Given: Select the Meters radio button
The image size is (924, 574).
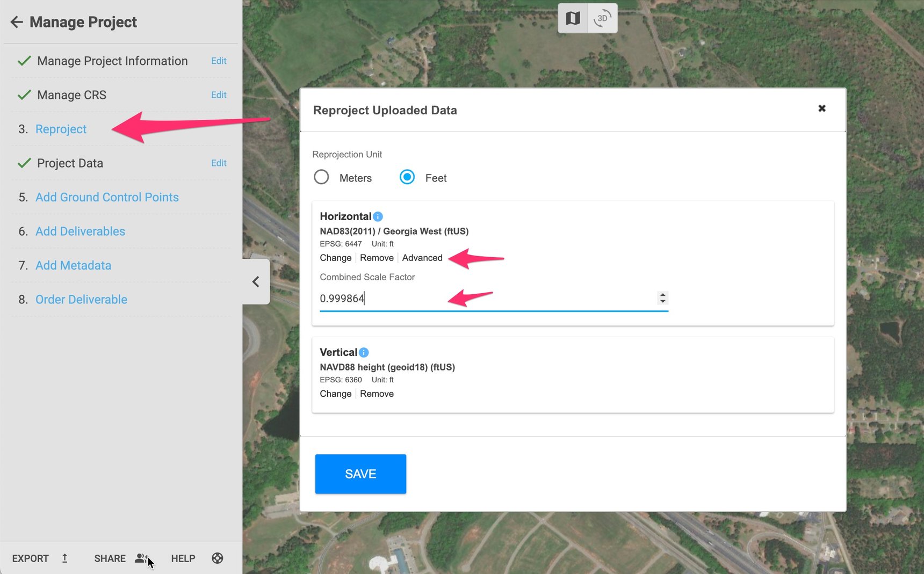Looking at the screenshot, I should tap(321, 177).
